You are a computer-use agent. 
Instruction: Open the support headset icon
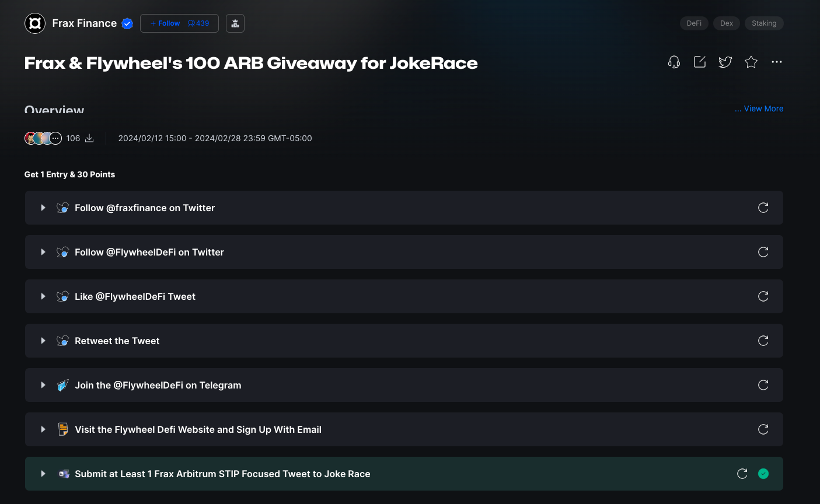point(674,62)
